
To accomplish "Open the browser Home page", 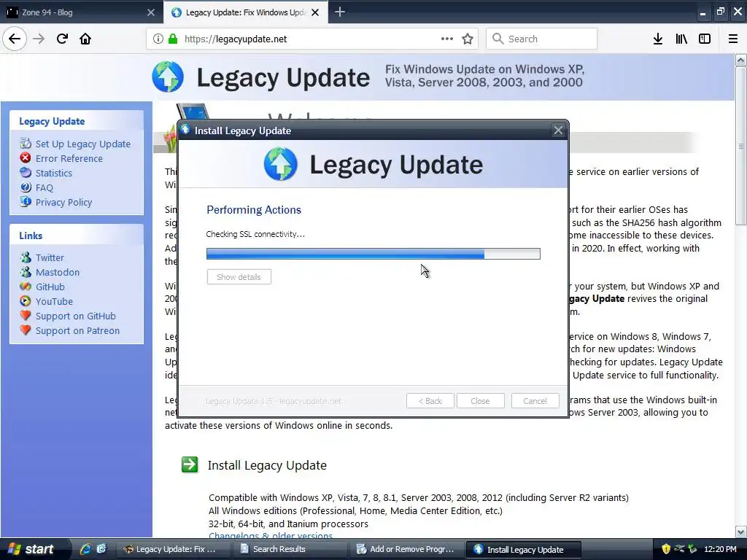I will point(85,39).
